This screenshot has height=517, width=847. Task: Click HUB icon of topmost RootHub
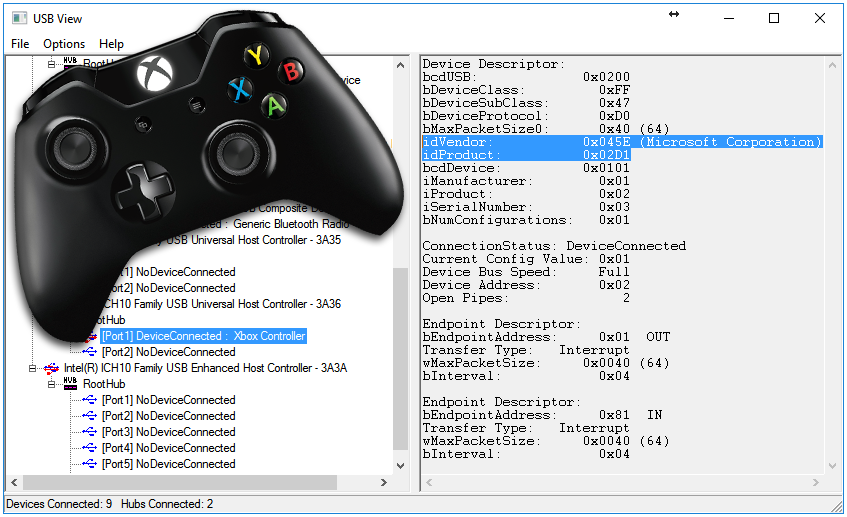70,63
